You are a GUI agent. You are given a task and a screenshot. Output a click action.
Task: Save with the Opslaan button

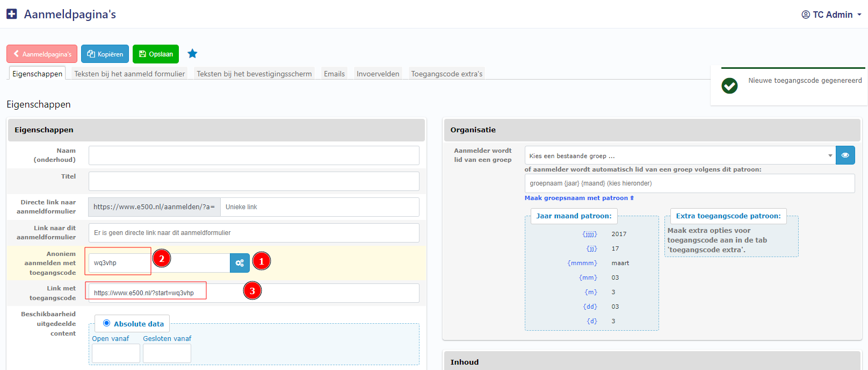tap(156, 54)
